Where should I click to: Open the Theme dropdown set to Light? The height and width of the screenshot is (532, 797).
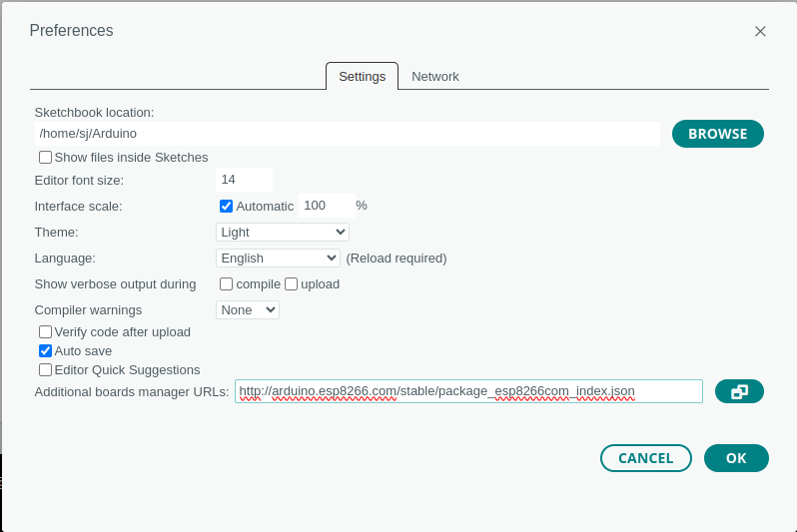click(282, 232)
